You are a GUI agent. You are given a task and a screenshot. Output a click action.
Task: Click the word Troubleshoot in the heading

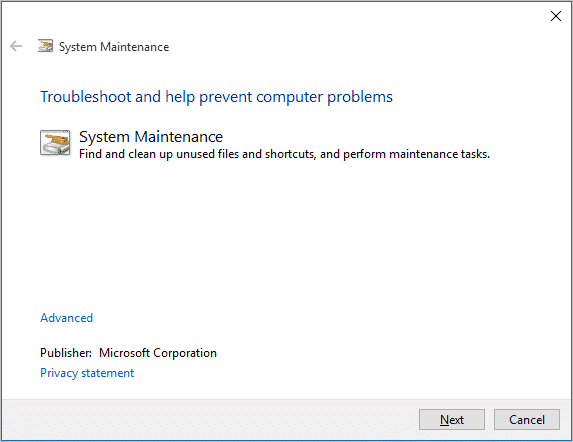point(86,97)
